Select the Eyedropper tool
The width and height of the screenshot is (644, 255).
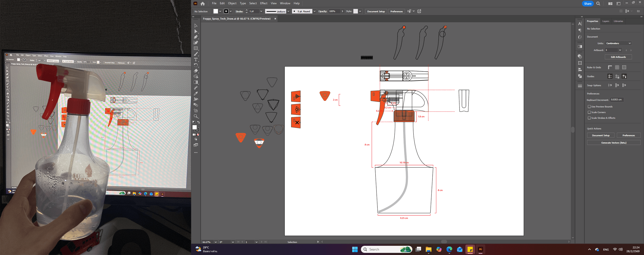point(196,93)
